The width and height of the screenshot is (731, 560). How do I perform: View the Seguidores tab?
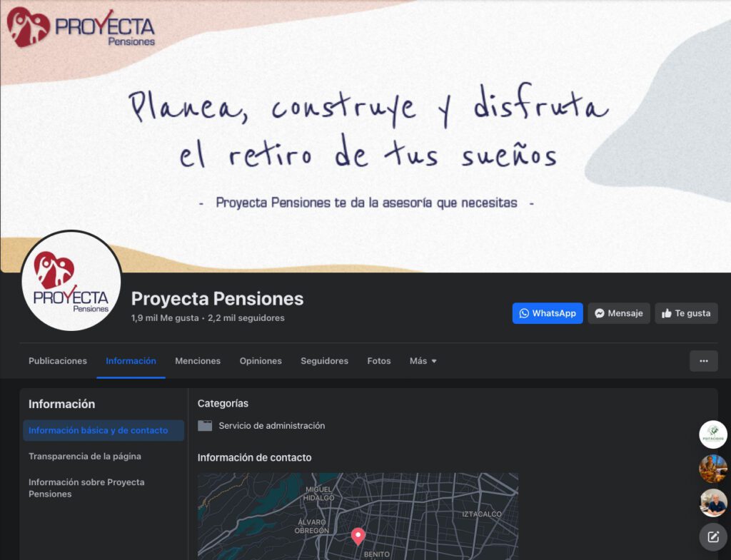point(325,361)
